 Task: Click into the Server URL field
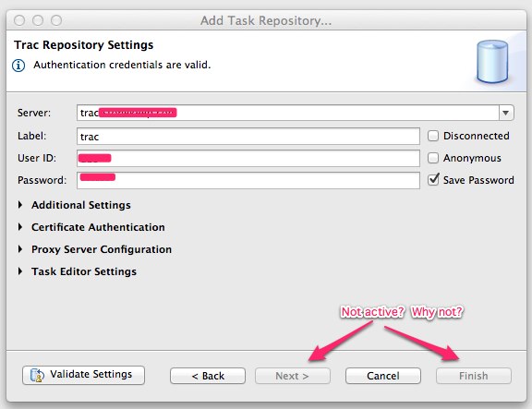(x=288, y=113)
